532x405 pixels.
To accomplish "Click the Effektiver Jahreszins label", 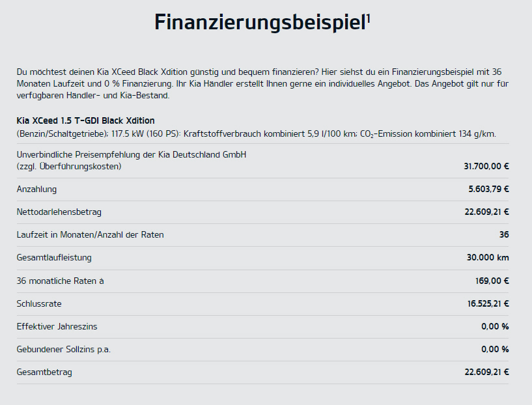I will pyautogui.click(x=57, y=326).
